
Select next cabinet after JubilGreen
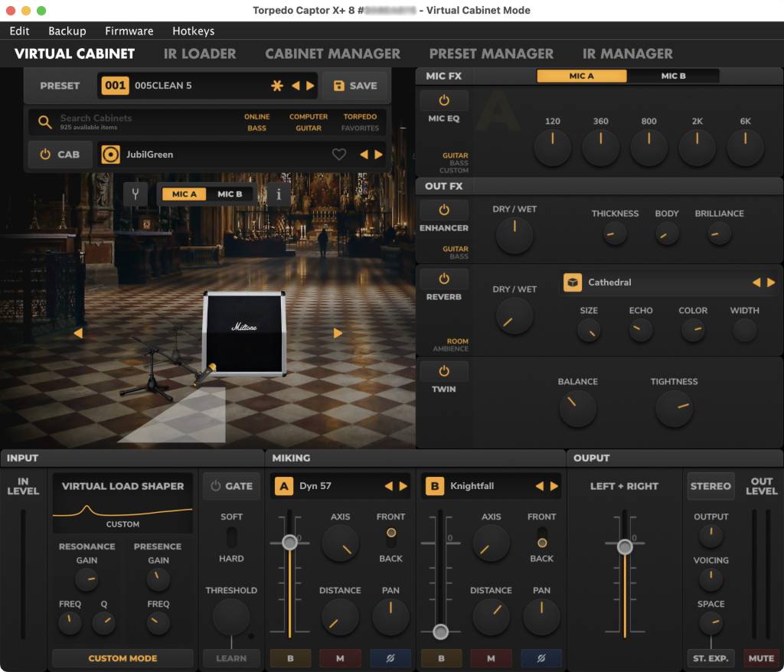point(379,155)
